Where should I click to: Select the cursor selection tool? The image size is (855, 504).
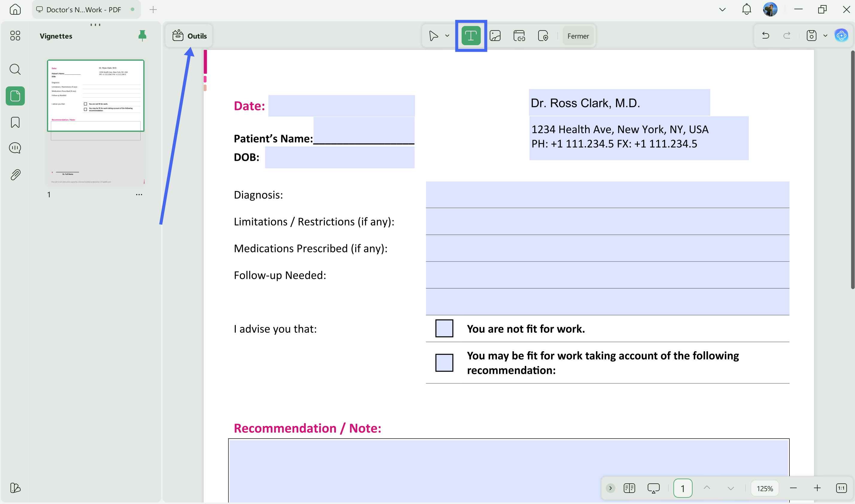(x=433, y=36)
